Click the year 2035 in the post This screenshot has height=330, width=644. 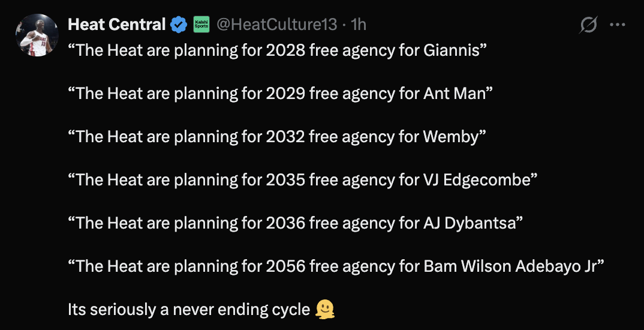point(285,180)
